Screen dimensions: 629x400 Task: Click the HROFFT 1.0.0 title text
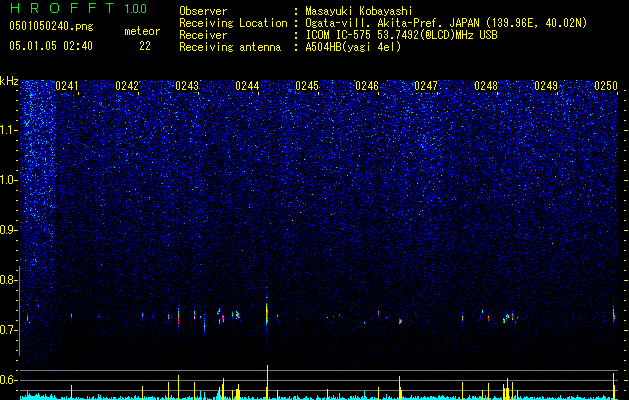78,8
